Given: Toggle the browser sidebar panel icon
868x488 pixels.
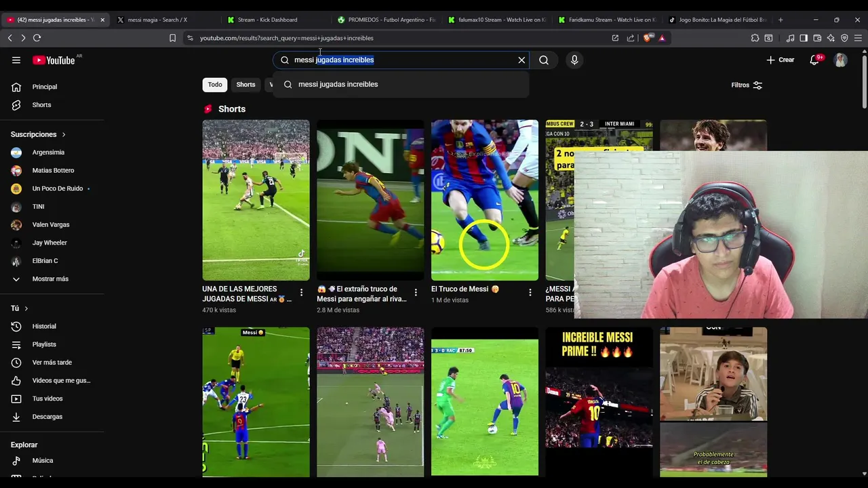Looking at the screenshot, I should [x=804, y=38].
